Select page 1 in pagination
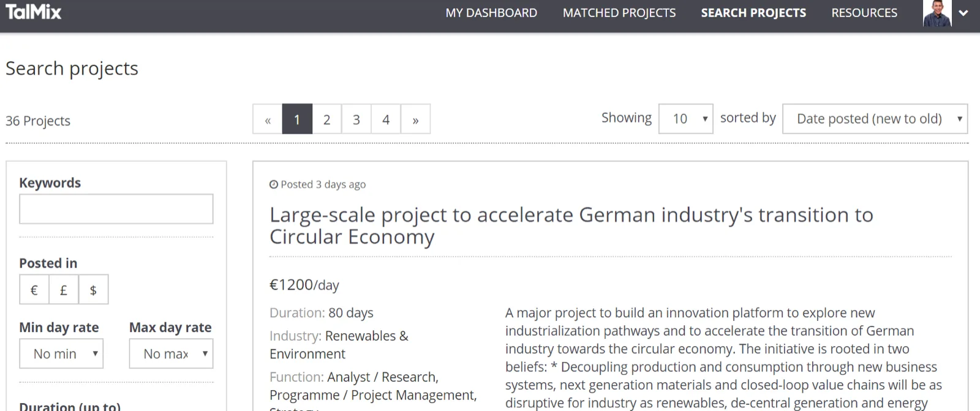This screenshot has height=411, width=980. (297, 119)
